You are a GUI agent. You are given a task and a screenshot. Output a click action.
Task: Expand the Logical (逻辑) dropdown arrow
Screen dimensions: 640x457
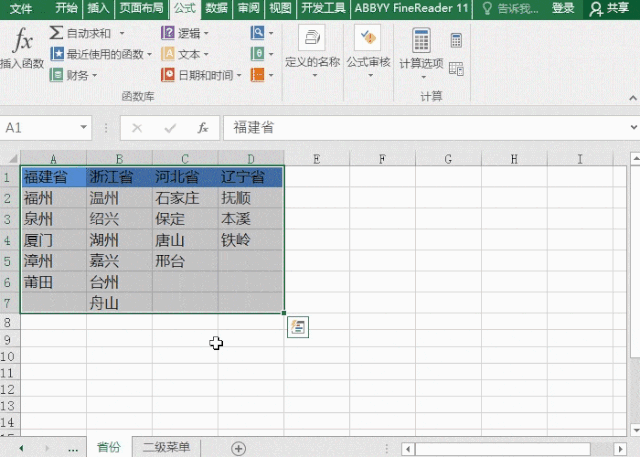click(206, 33)
